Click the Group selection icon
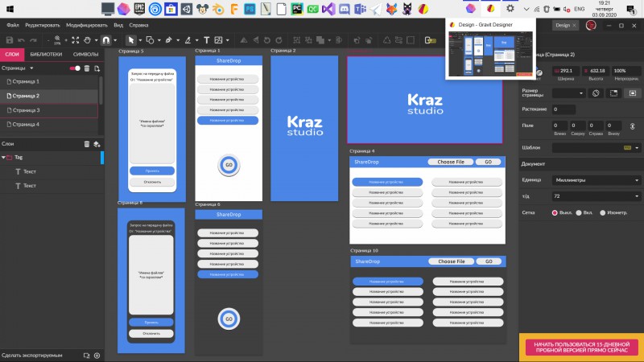 coord(296,40)
